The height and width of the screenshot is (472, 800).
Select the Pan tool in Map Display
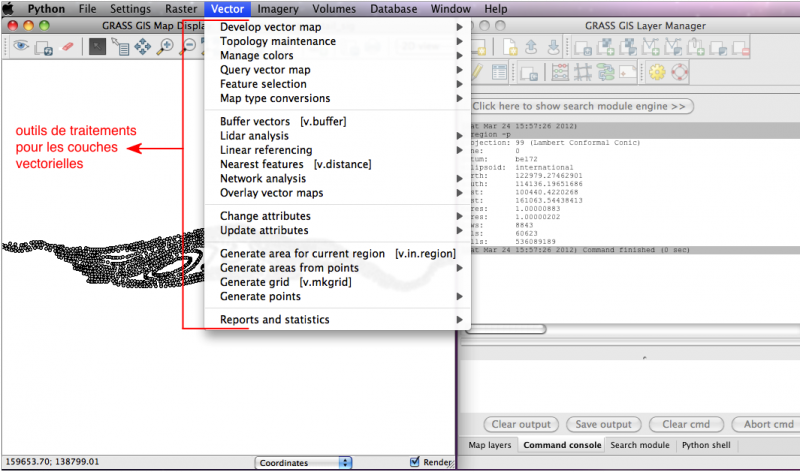pos(143,45)
